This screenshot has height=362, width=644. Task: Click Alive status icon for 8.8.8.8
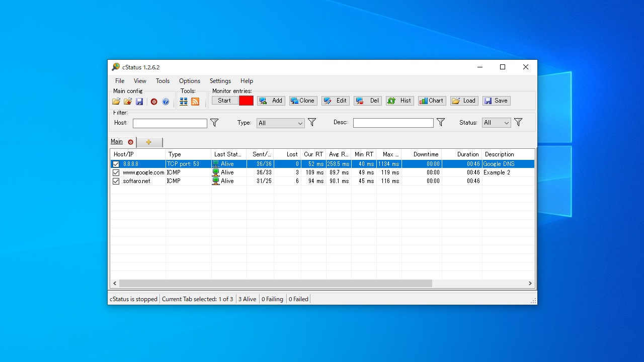pos(216,164)
